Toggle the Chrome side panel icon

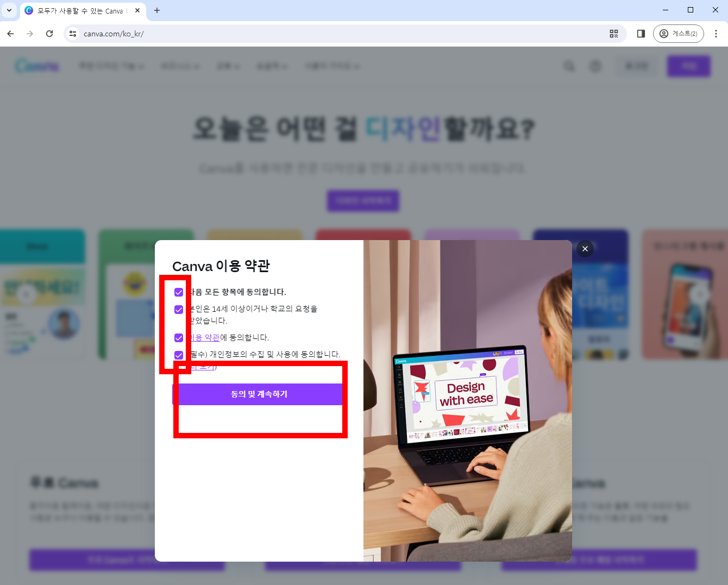click(641, 34)
